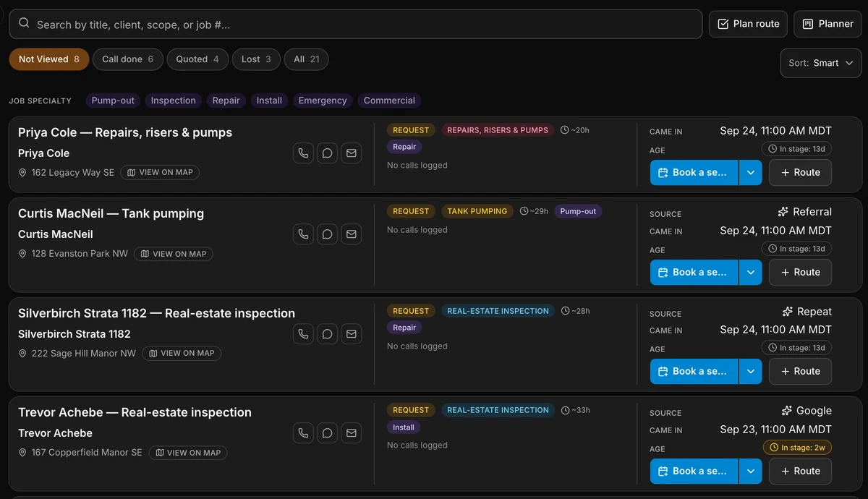Add Silverbirch Strata job to Route

tap(800, 371)
